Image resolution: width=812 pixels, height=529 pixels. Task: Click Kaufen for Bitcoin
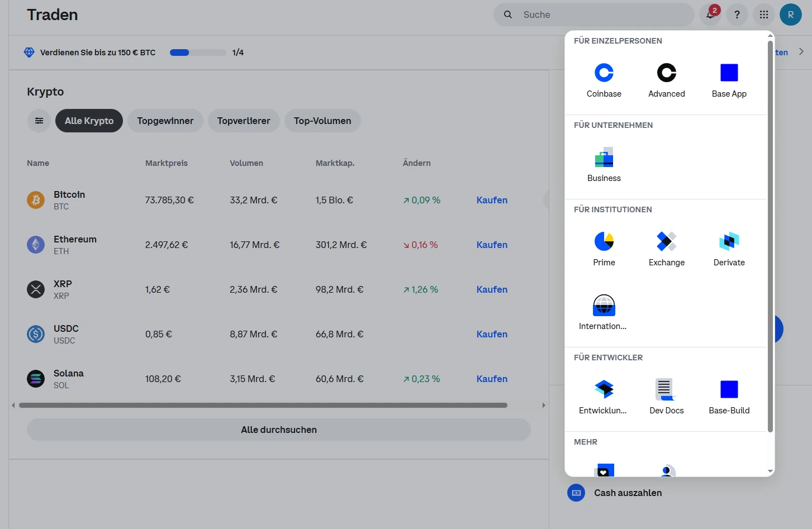coord(492,200)
